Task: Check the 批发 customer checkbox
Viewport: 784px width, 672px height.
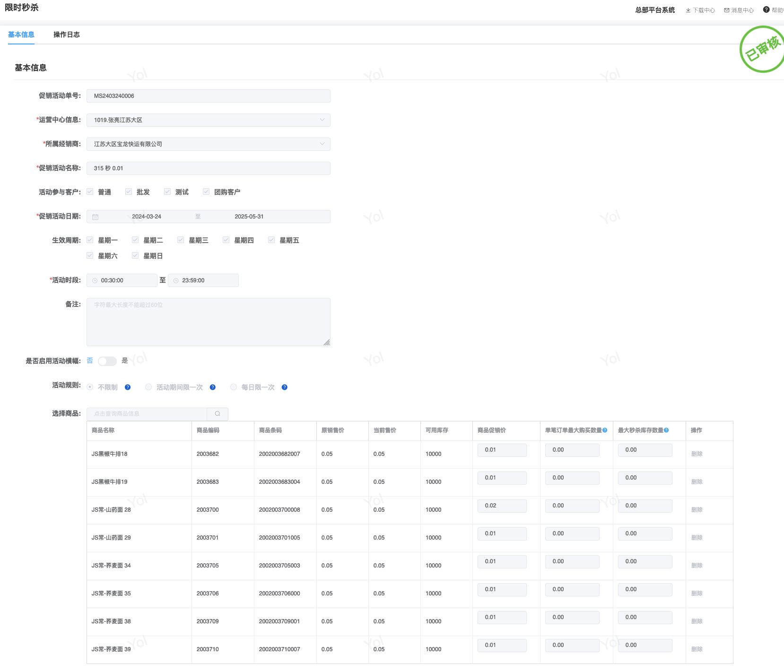Action: point(129,192)
